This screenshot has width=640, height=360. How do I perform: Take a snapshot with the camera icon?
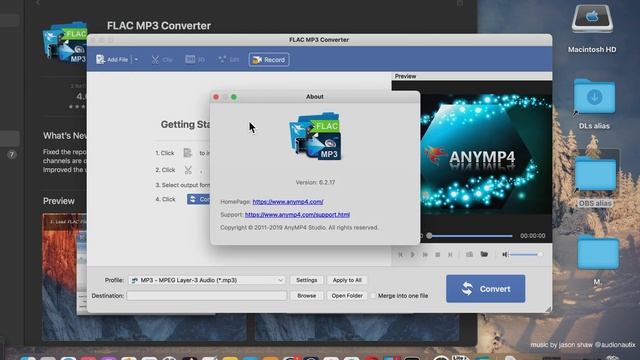click(x=469, y=254)
